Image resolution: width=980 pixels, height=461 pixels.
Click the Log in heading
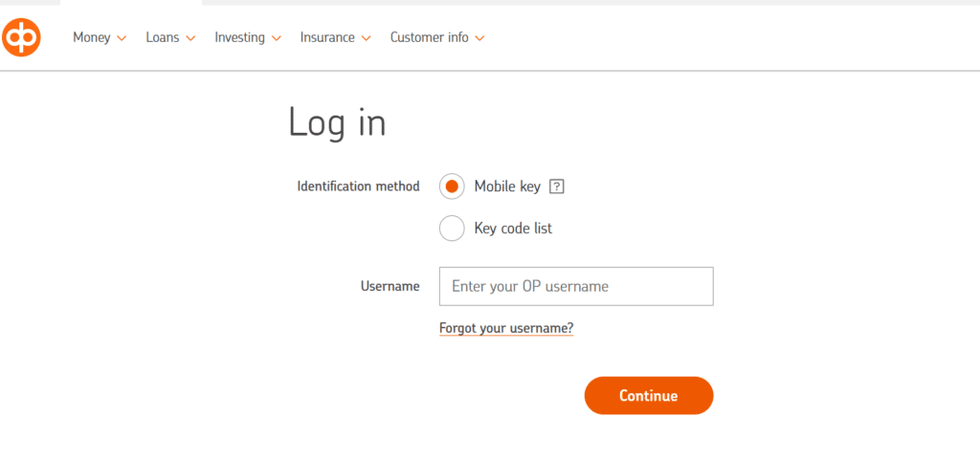point(337,123)
